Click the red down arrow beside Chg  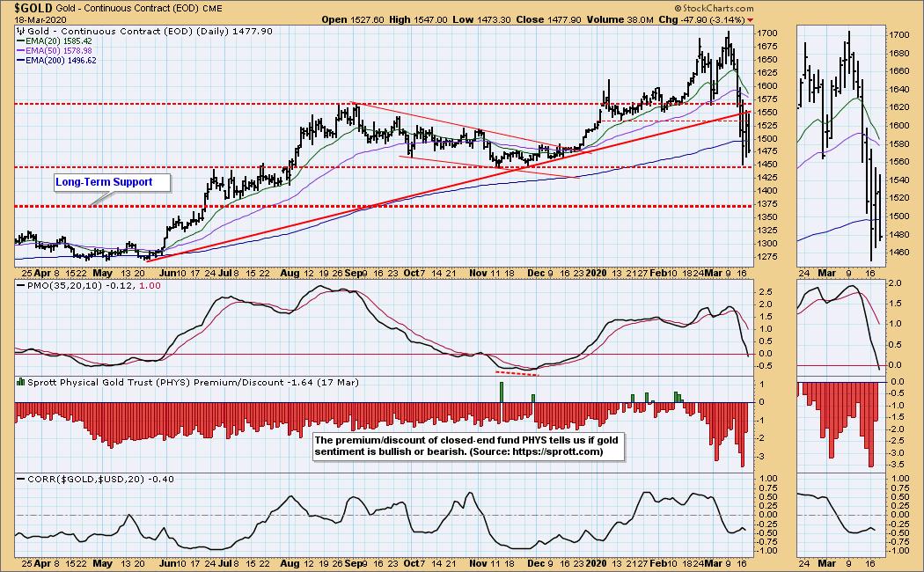750,20
